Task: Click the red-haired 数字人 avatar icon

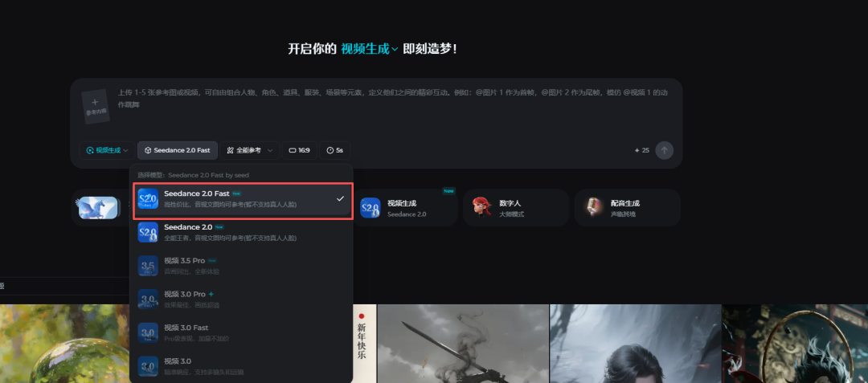Action: coord(482,207)
